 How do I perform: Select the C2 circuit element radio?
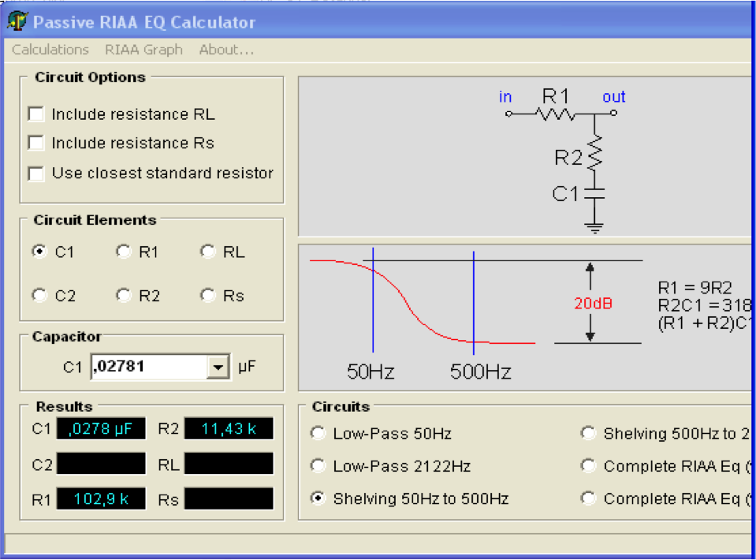[x=39, y=295]
